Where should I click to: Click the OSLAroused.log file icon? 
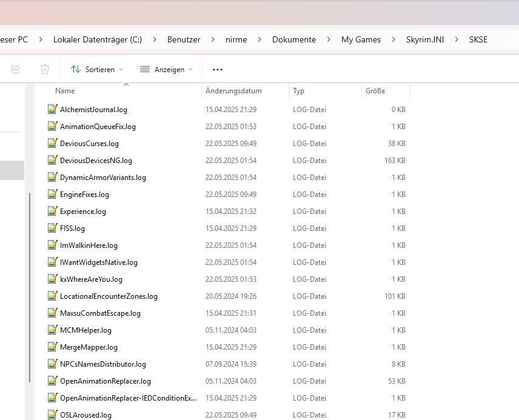tap(52, 415)
